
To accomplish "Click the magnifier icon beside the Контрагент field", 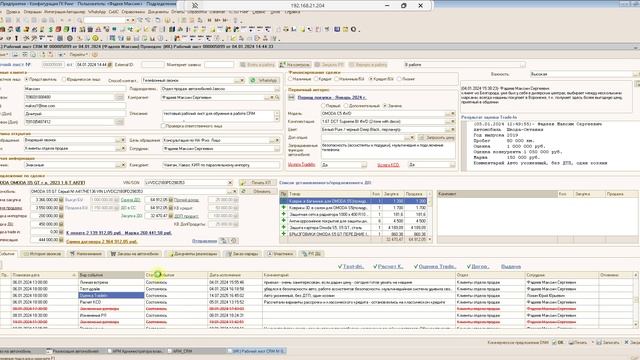I will 277,98.
